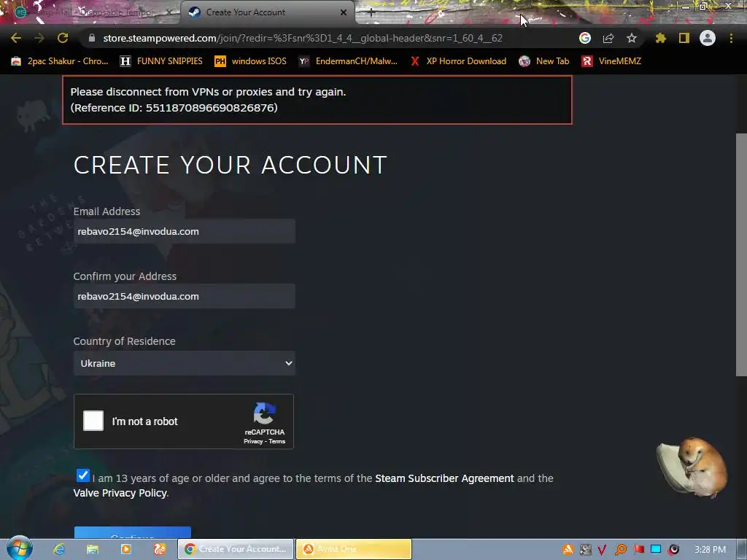Click the red flag tray icon

[638, 550]
